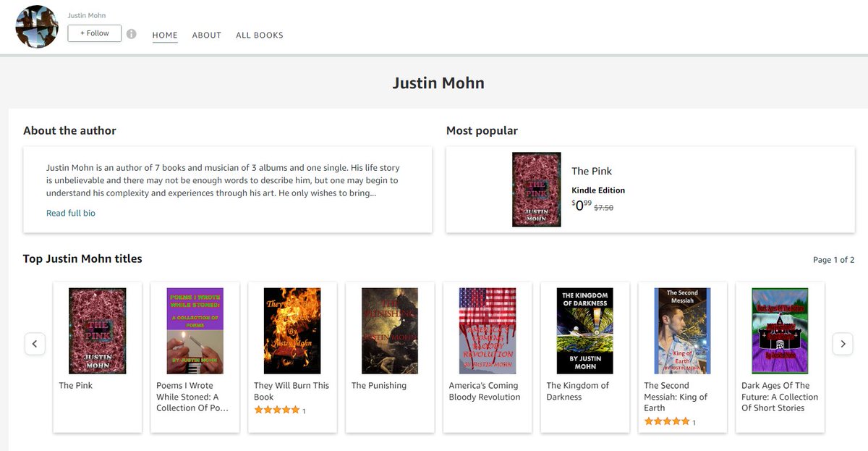868x451 pixels.
Task: Open Poems I Wrote While Stoned cover
Action: click(195, 331)
